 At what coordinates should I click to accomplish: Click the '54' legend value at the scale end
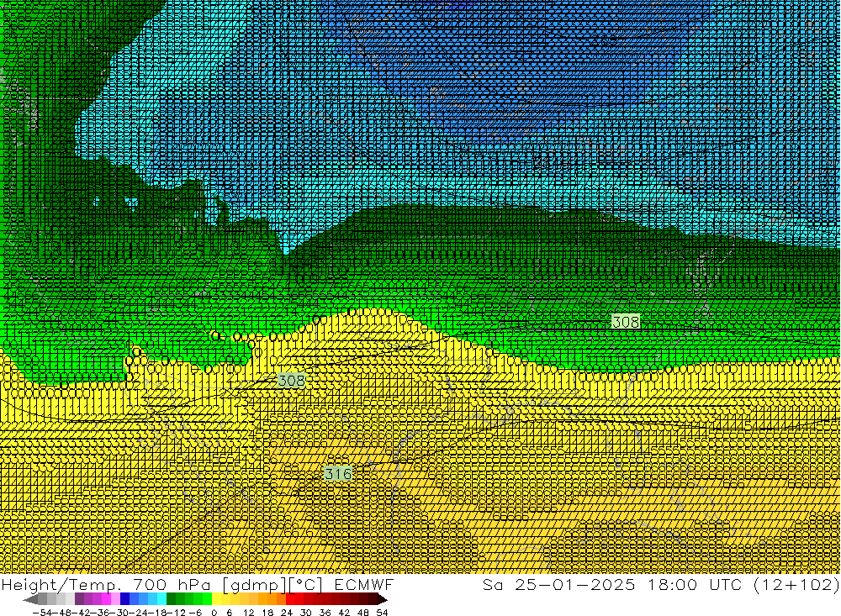(x=382, y=613)
